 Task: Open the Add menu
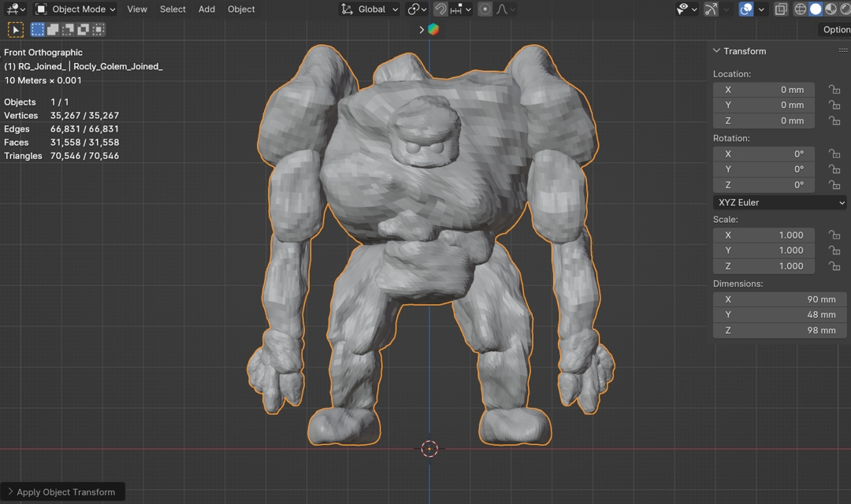pos(206,9)
